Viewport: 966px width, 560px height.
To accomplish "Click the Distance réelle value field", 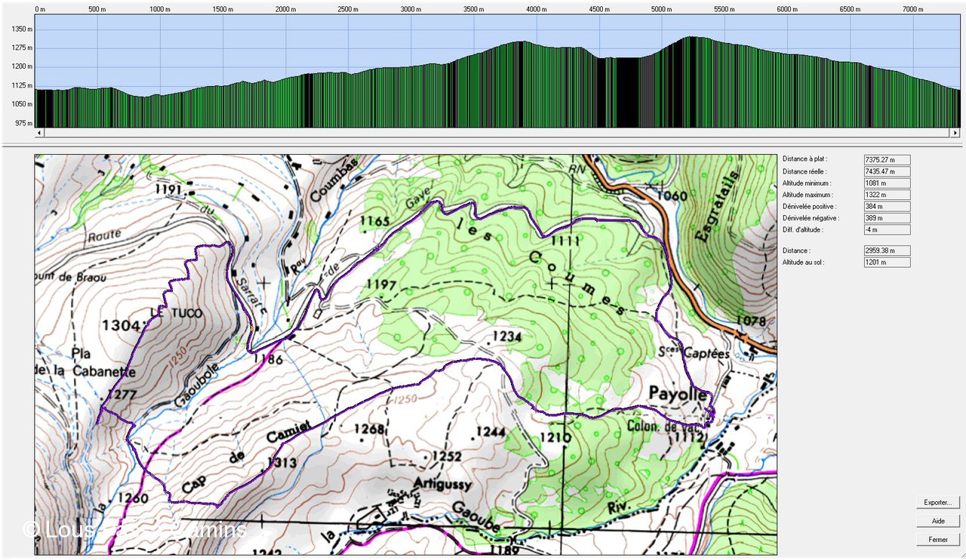I will point(887,171).
